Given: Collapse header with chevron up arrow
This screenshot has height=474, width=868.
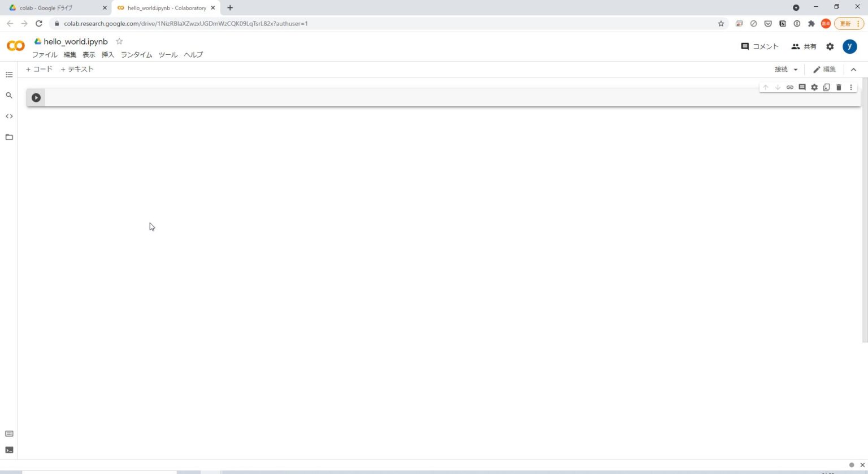Looking at the screenshot, I should coord(853,70).
